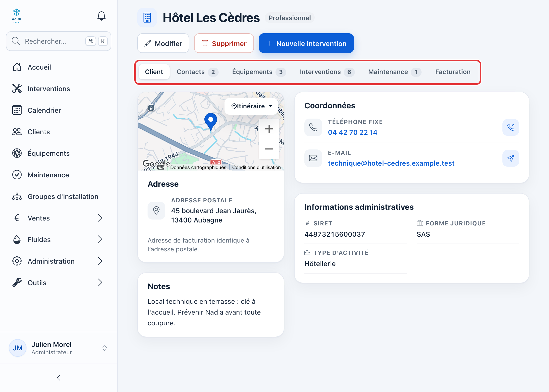549x392 pixels.
Task: Click the Équipements fan icon in sidebar
Action: pos(17,153)
